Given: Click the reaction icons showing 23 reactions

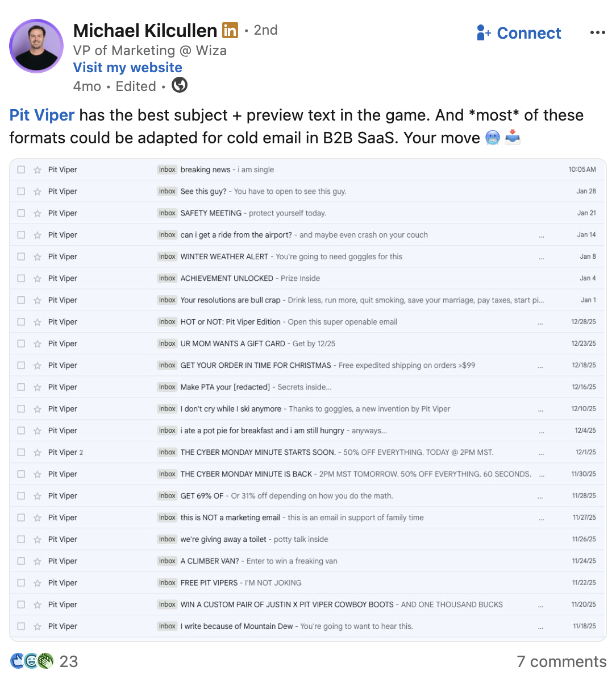Looking at the screenshot, I should [x=32, y=661].
